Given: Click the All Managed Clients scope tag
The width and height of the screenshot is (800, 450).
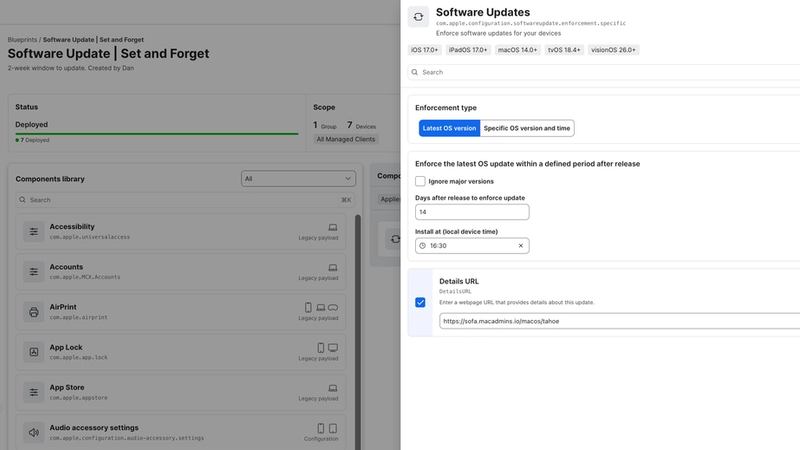Looking at the screenshot, I should pos(345,139).
